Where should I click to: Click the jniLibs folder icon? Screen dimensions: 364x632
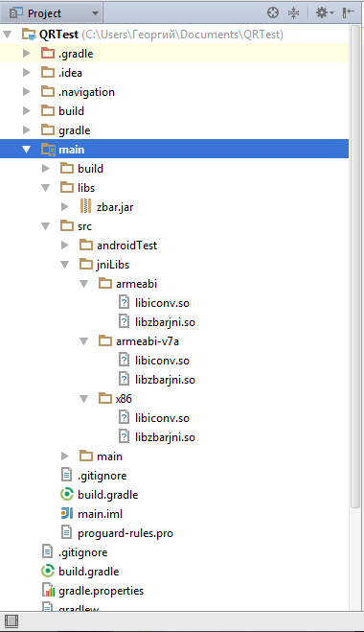(86, 265)
